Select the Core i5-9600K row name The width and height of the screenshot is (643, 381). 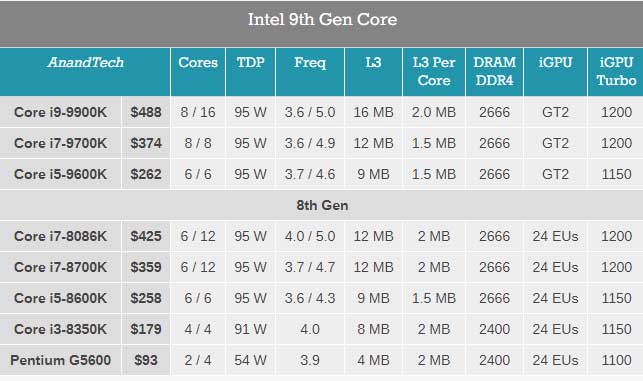[60, 174]
